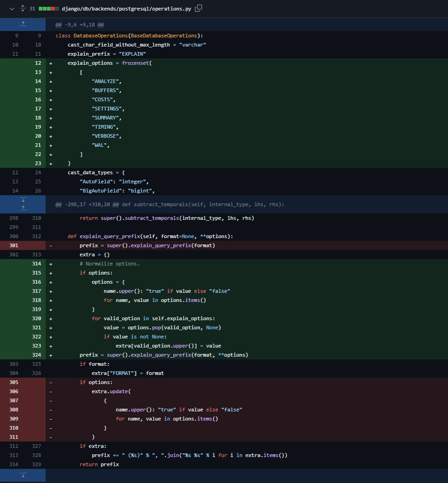The width and height of the screenshot is (448, 483).
Task: Copy the file path using the copy icon
Action: pos(197,8)
